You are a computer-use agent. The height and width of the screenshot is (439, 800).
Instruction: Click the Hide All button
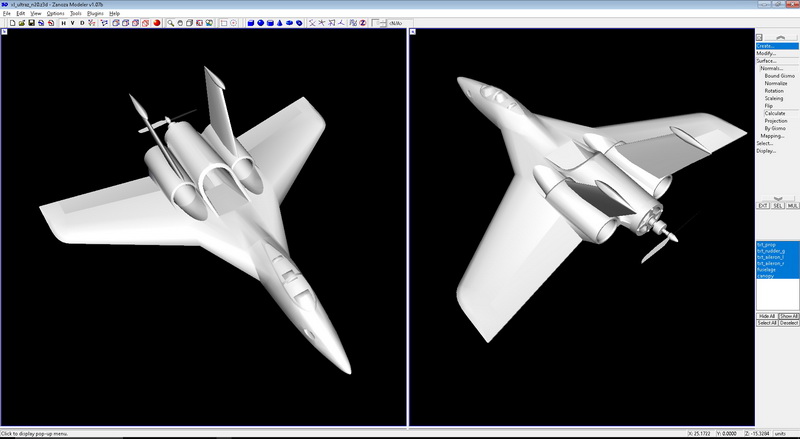(767, 316)
